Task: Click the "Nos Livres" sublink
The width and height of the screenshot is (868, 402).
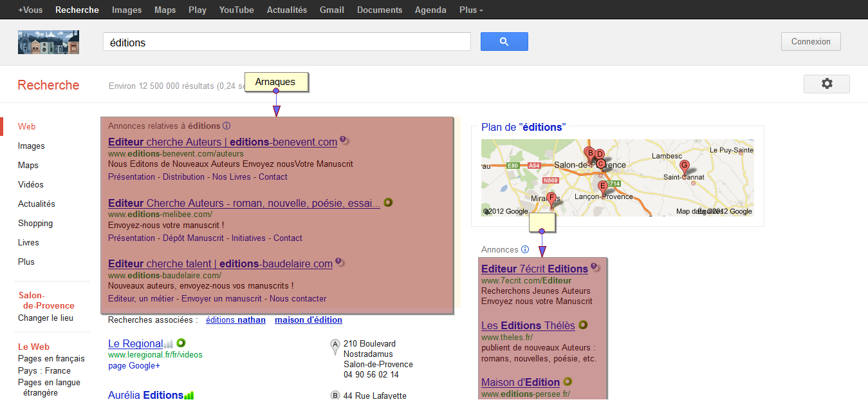Action: 232,177
